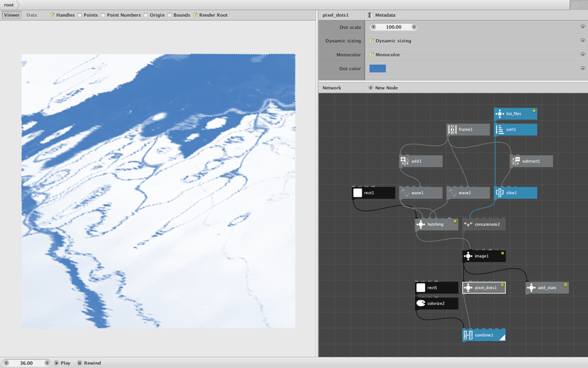Click the pixel_dots1 parameters header
Screen dimensions: 588x368
[x=336, y=15]
